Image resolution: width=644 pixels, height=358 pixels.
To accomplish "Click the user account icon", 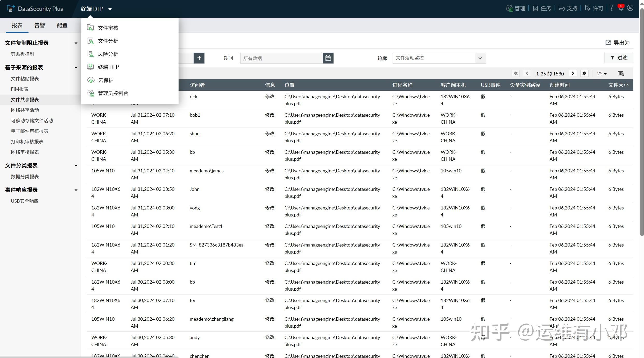I will pos(630,8).
